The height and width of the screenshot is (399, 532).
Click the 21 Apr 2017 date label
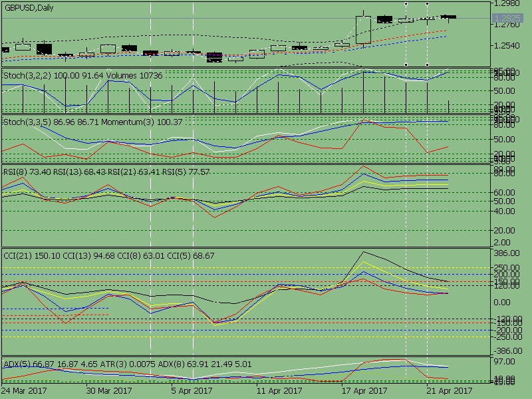450,391
